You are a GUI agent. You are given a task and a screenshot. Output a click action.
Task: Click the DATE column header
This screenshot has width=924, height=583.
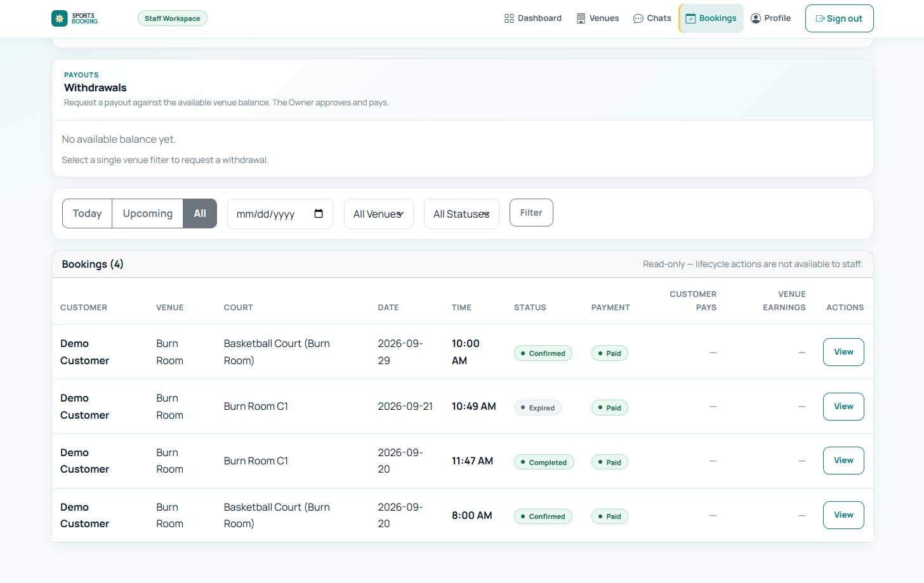tap(388, 308)
